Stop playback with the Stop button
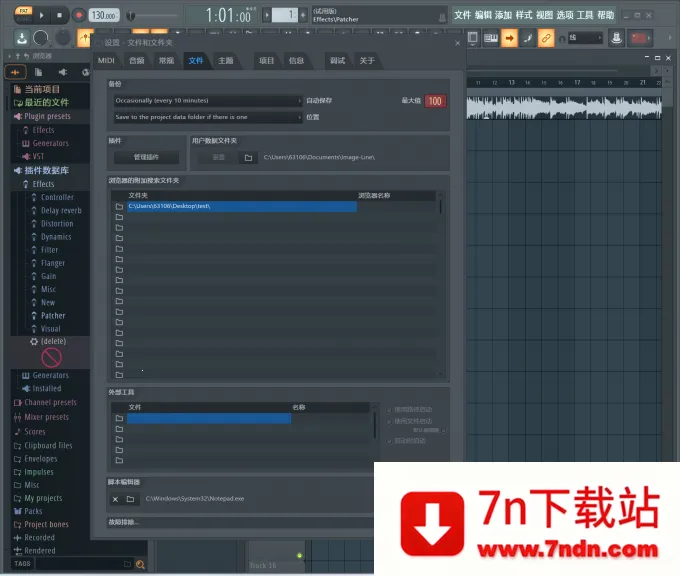The image size is (680, 576). [x=59, y=15]
